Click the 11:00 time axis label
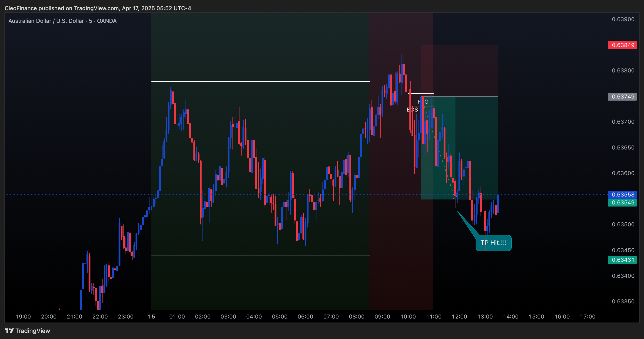Image resolution: width=644 pixels, height=339 pixels. click(434, 316)
